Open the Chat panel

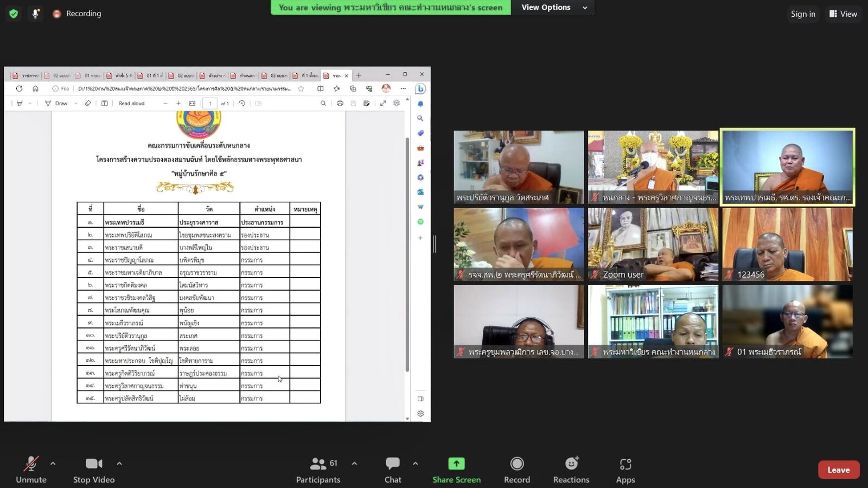pyautogui.click(x=393, y=470)
